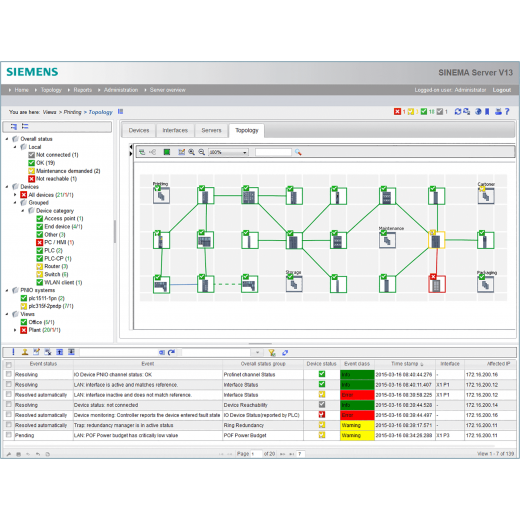The image size is (520, 520).
Task: Select the Office view in the tree
Action: [41, 322]
